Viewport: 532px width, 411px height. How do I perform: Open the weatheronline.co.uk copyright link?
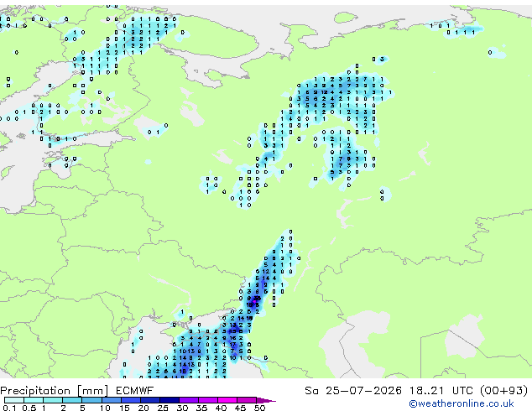(x=462, y=403)
